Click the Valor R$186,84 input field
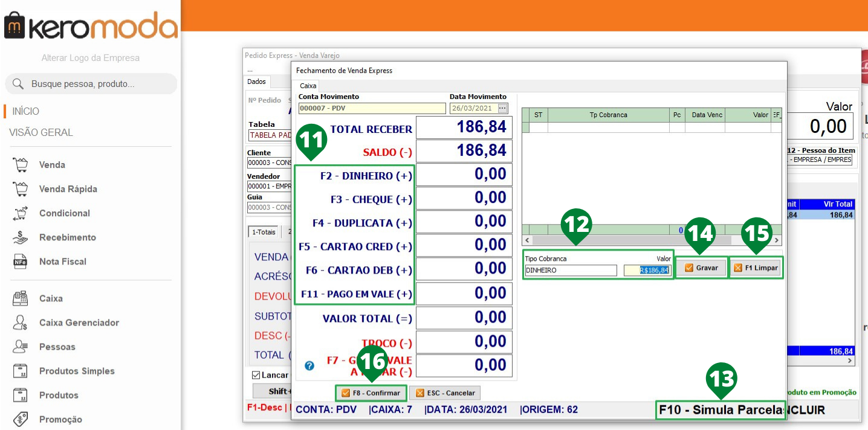Screen dimensions: 868x430 click(x=647, y=271)
